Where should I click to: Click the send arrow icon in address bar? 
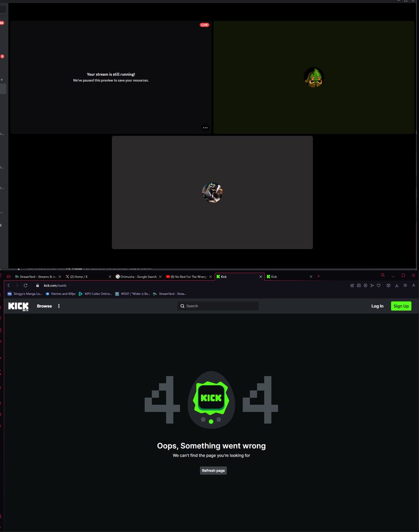tap(372, 286)
